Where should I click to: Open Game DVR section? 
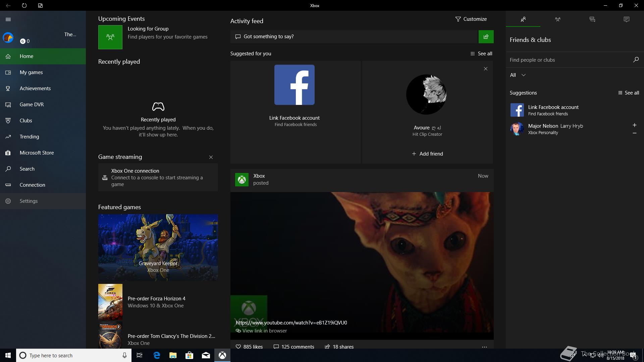(43, 105)
